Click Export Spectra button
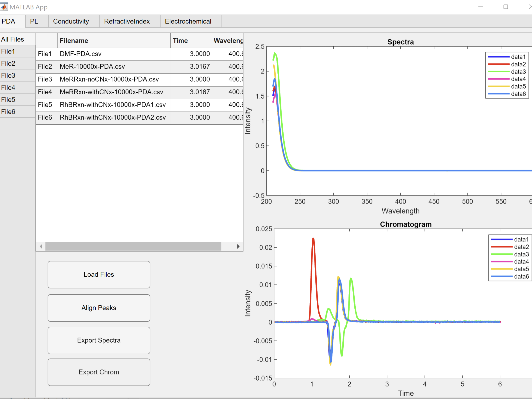 tap(99, 340)
